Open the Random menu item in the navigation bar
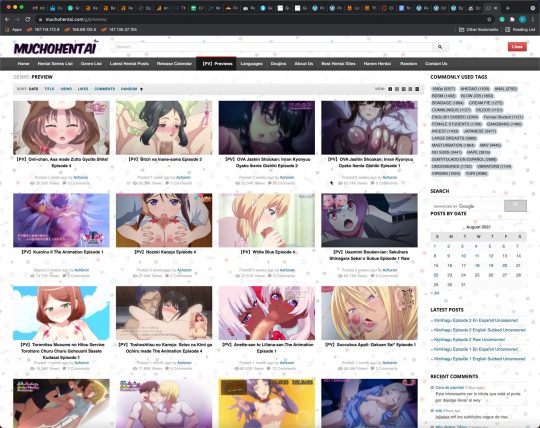 [408, 64]
